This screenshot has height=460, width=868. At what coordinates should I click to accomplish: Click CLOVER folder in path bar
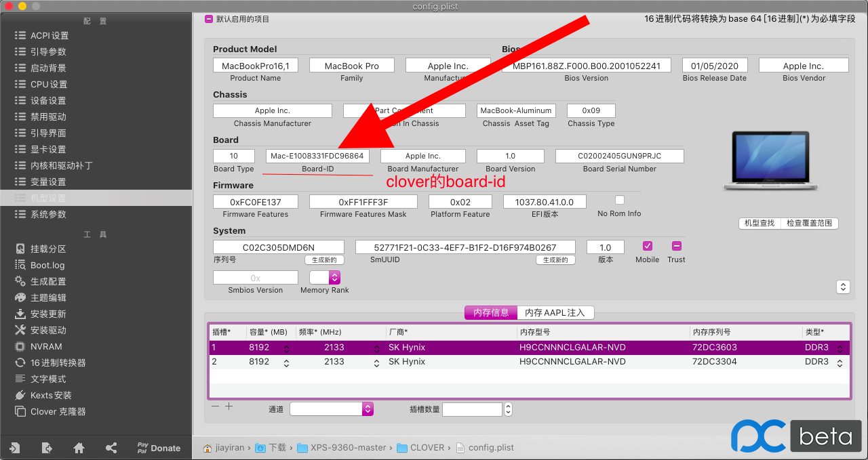click(x=420, y=448)
